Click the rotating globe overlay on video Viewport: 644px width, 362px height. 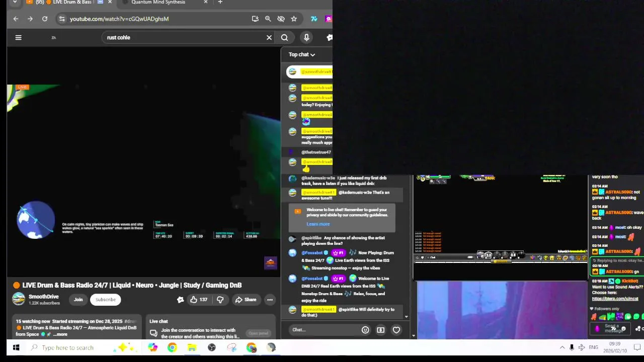click(36, 220)
